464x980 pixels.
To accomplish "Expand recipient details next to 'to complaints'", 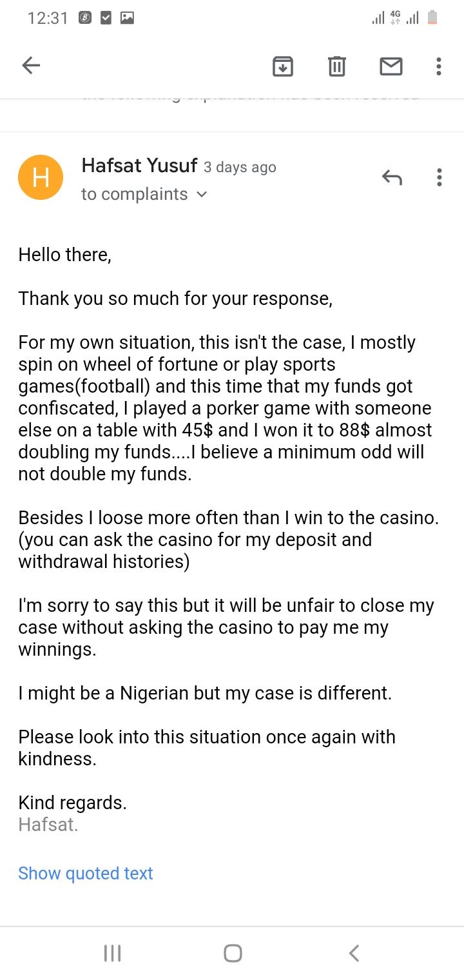I will pos(202,194).
